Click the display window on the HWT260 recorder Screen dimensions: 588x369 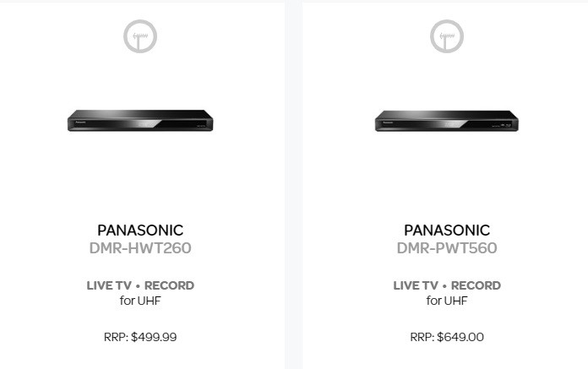pos(146,123)
